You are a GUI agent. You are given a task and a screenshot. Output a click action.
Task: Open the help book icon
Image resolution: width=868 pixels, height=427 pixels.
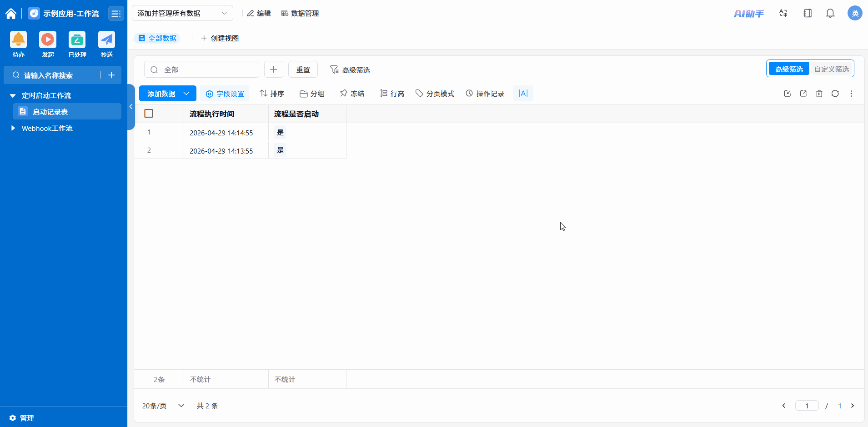coord(808,13)
